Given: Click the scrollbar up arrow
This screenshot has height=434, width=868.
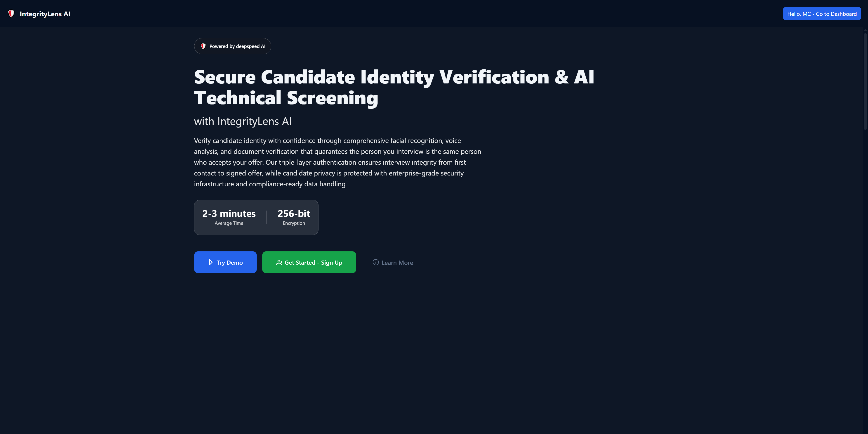Looking at the screenshot, I should click(865, 30).
